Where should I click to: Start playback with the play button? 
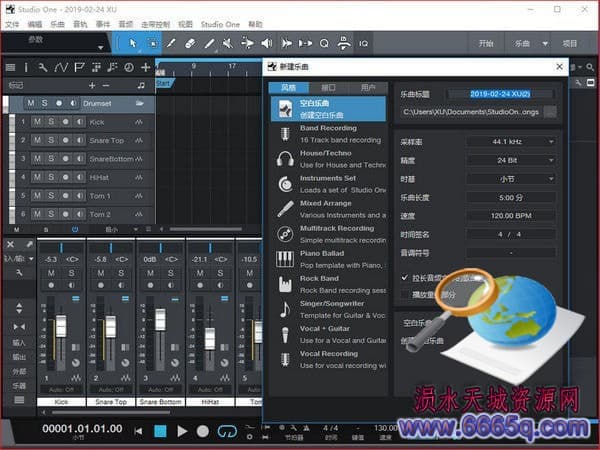pyautogui.click(x=182, y=431)
